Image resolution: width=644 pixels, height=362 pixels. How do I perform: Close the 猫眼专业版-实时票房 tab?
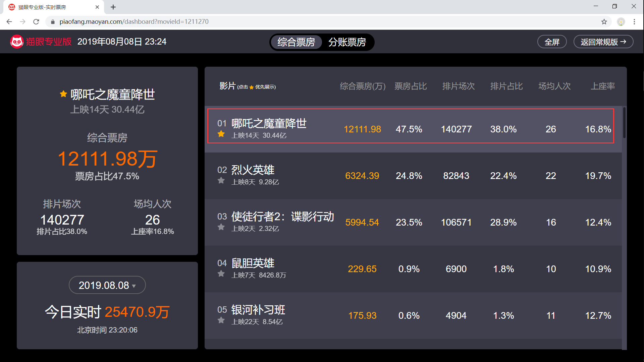97,7
